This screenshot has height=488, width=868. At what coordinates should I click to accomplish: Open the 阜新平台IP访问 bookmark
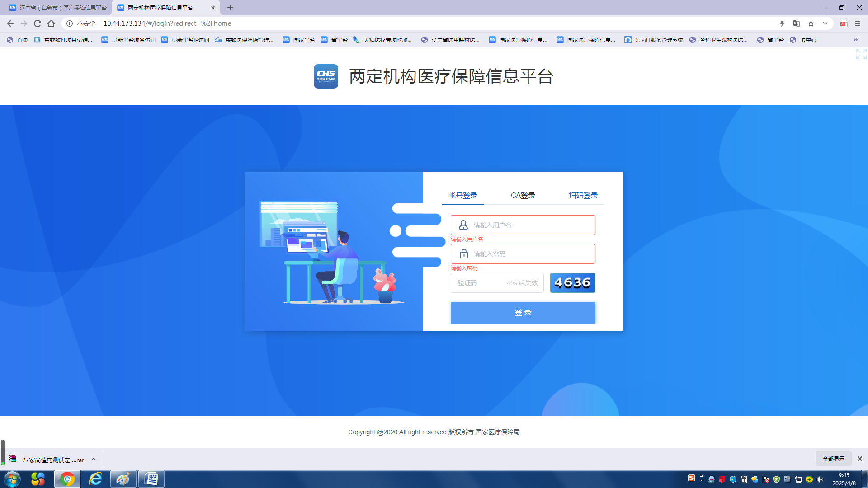pos(185,40)
